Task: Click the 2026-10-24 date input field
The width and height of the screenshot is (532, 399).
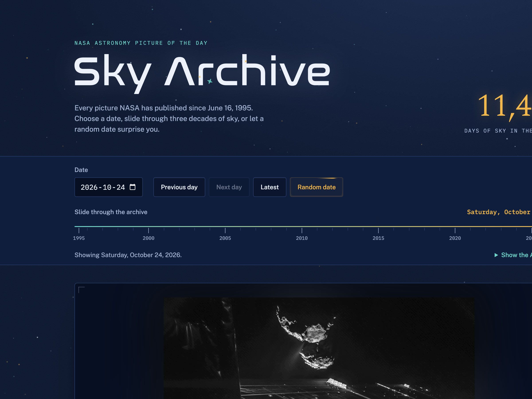Action: (x=108, y=187)
